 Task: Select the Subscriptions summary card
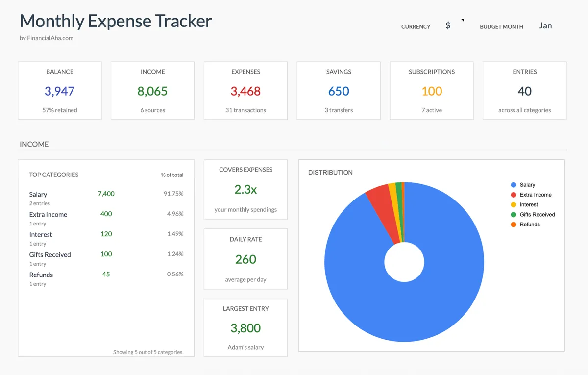pos(432,91)
